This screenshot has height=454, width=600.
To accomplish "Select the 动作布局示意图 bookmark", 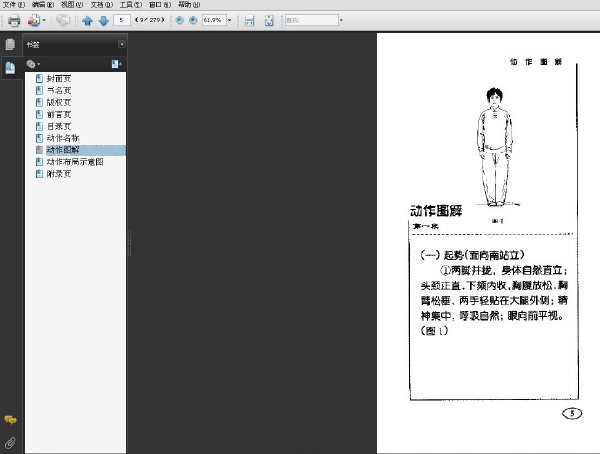I will click(x=75, y=162).
